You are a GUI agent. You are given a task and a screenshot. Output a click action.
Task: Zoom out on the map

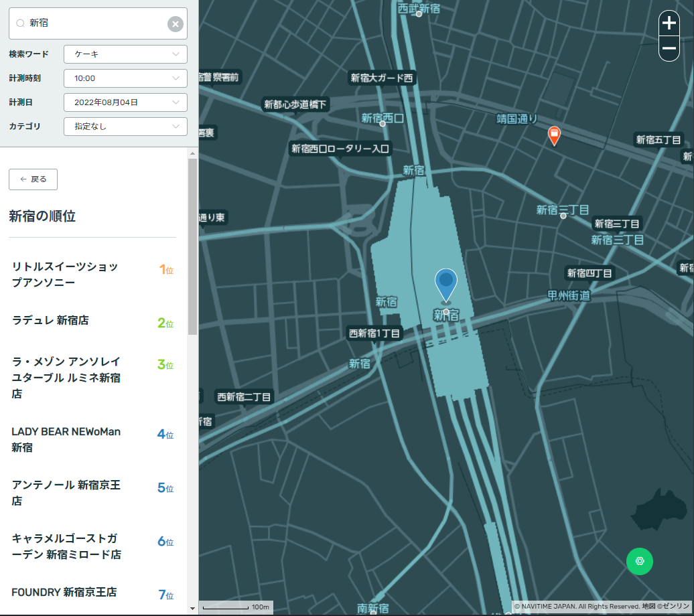click(669, 48)
